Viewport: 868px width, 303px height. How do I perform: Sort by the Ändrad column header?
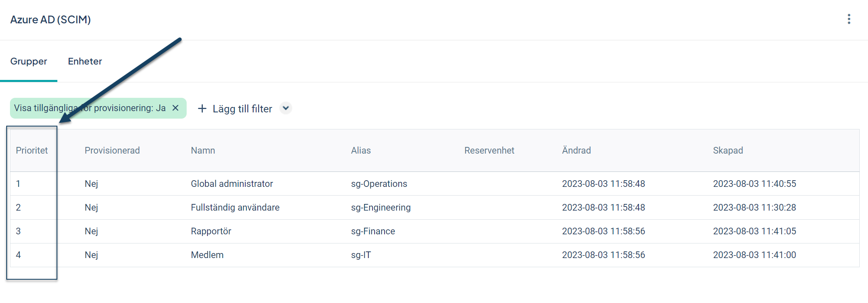pos(576,150)
